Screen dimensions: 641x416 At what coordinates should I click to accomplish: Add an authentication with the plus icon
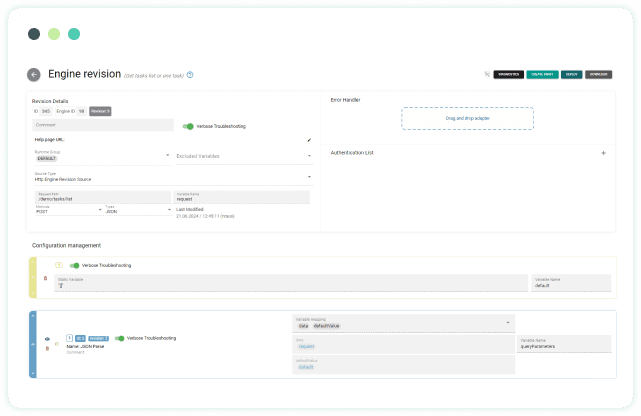[603, 153]
